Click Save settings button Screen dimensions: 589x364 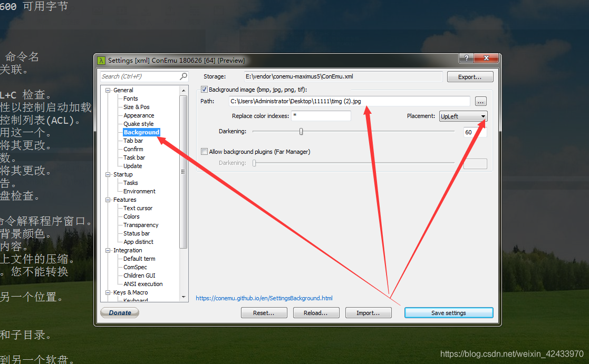pos(449,313)
